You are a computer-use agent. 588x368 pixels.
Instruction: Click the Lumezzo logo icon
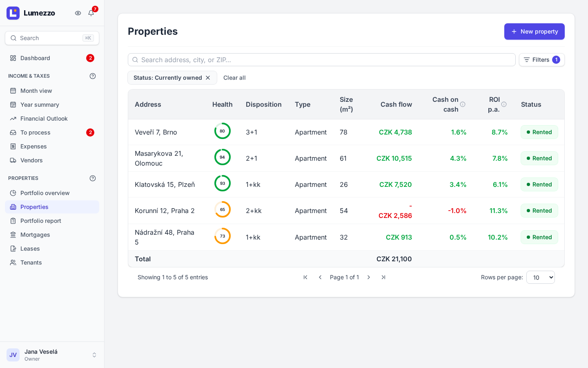coord(13,13)
